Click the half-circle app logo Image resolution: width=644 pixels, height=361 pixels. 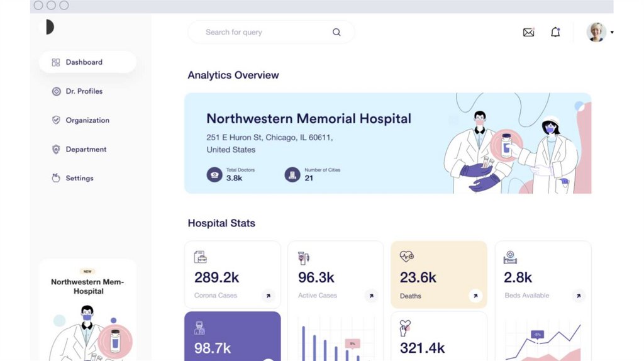coord(48,27)
